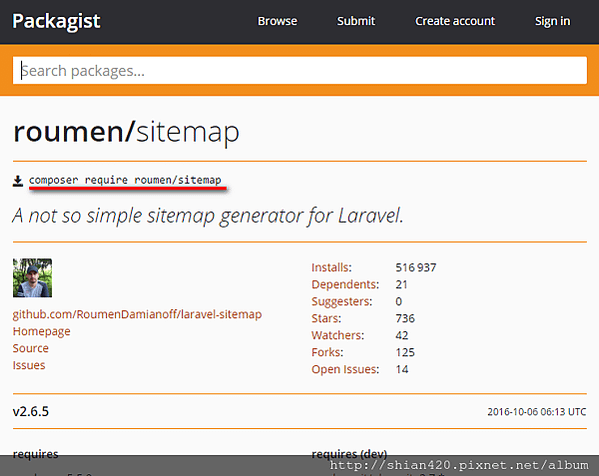This screenshot has height=476, width=599.
Task: Click the Stars label
Action: coord(326,318)
